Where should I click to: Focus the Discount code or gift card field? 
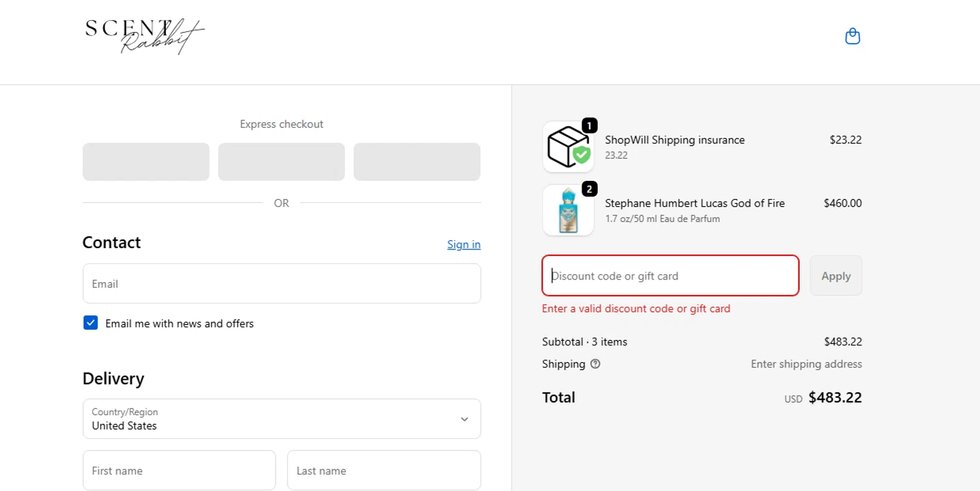click(x=670, y=276)
